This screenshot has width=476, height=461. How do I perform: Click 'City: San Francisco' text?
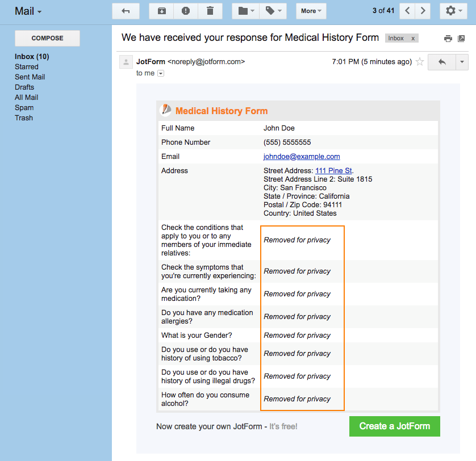click(295, 188)
